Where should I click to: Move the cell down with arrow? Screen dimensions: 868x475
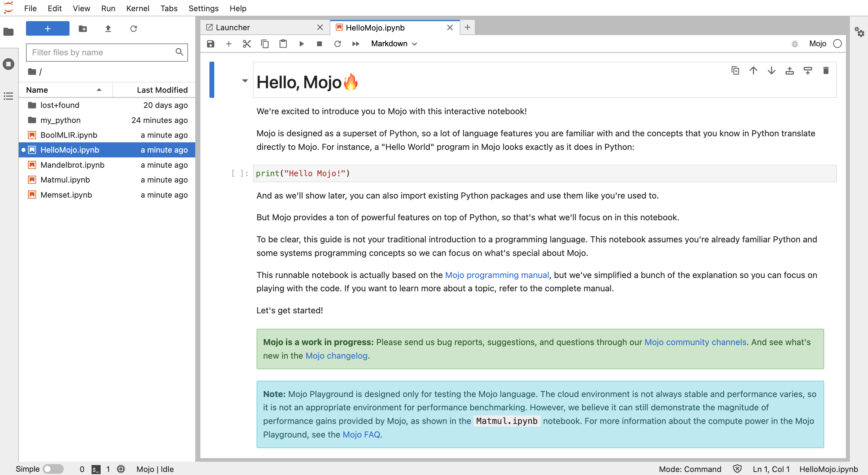[x=772, y=71]
